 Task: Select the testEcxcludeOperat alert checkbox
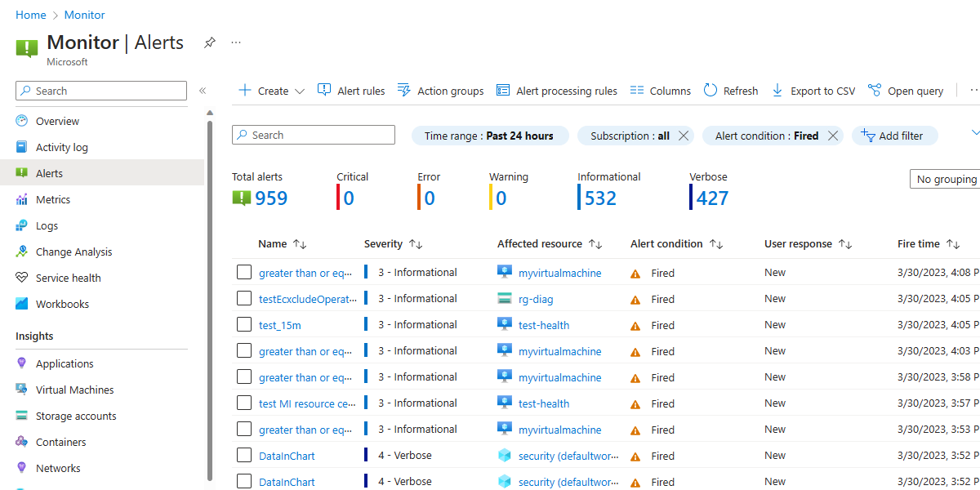pos(244,298)
